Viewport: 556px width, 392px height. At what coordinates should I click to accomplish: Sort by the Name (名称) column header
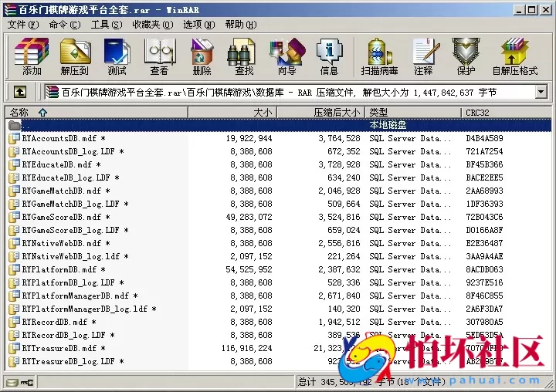(x=97, y=113)
